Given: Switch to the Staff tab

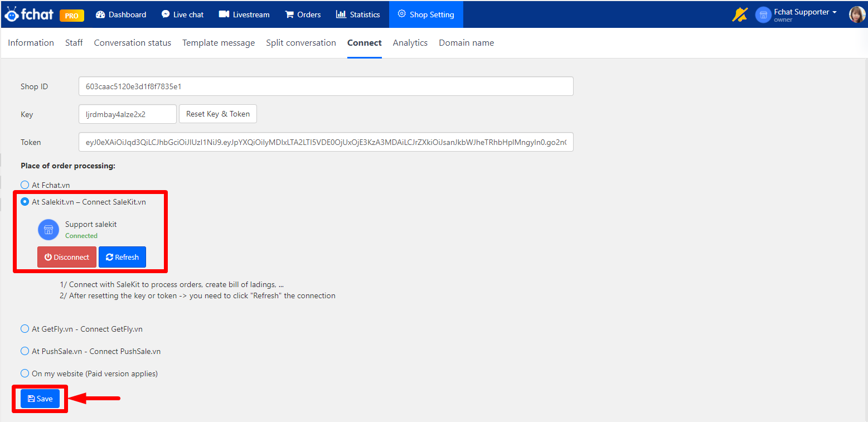Looking at the screenshot, I should point(74,43).
